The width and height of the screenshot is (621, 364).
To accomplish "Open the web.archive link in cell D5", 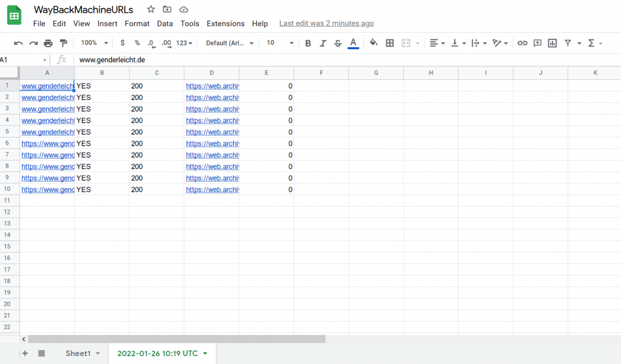I will point(212,132).
